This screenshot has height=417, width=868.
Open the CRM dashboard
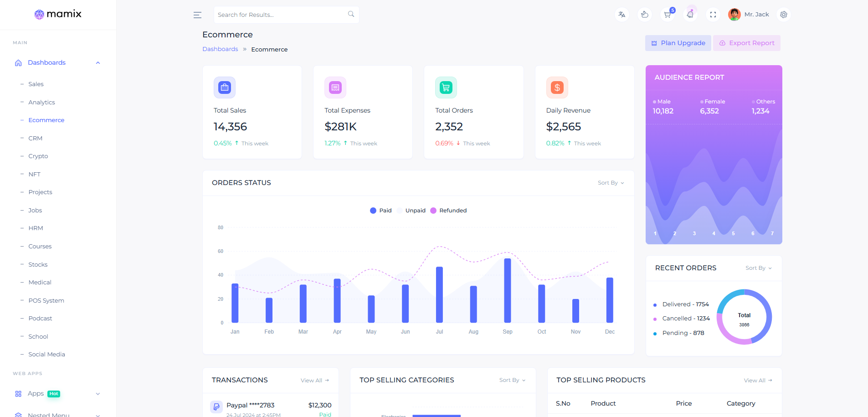click(x=35, y=139)
